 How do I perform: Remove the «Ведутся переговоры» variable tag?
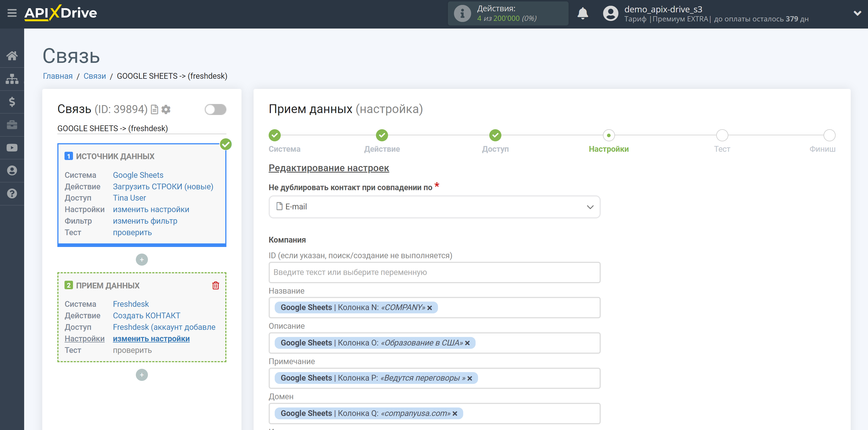470,378
